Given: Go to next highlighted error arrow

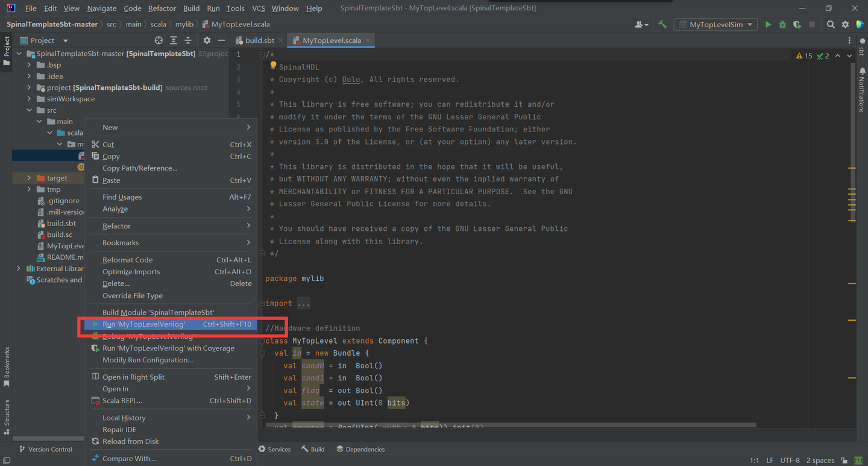Looking at the screenshot, I should 849,55.
